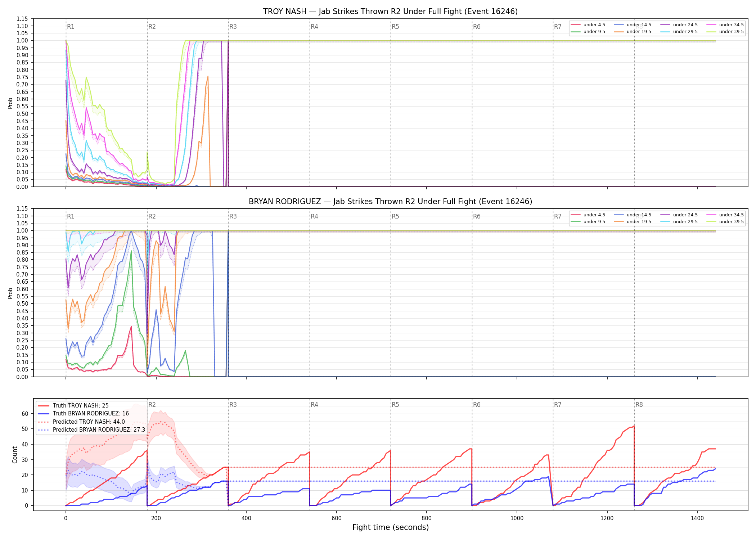The height and width of the screenshot is (540, 756).
Task: Pick 'under 19.5' legend entry in Bryan Rodriguez chart
Action: [633, 222]
